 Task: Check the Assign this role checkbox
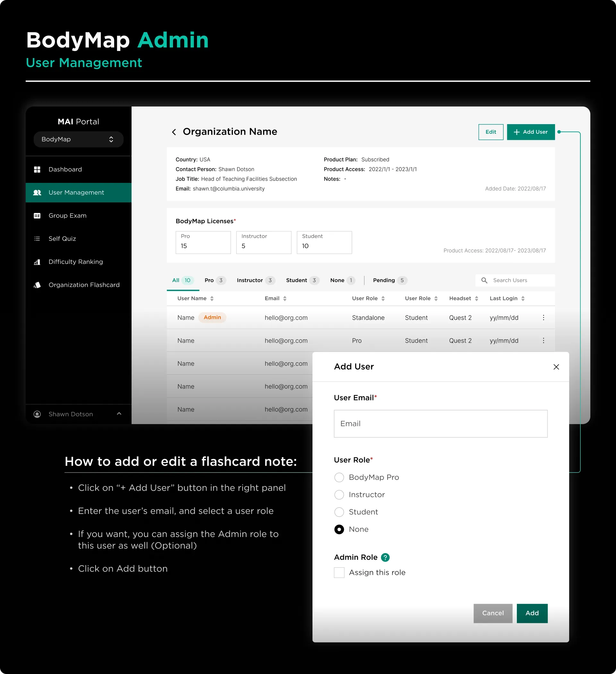click(x=339, y=573)
